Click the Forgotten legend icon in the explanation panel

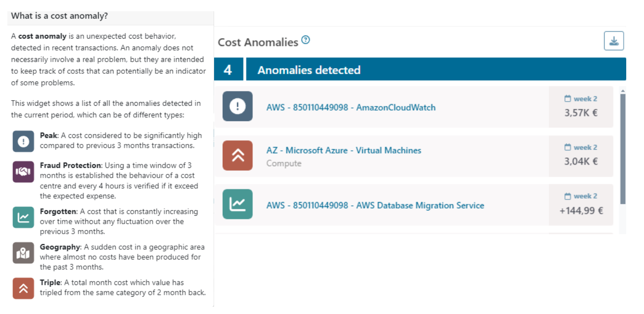pyautogui.click(x=23, y=217)
